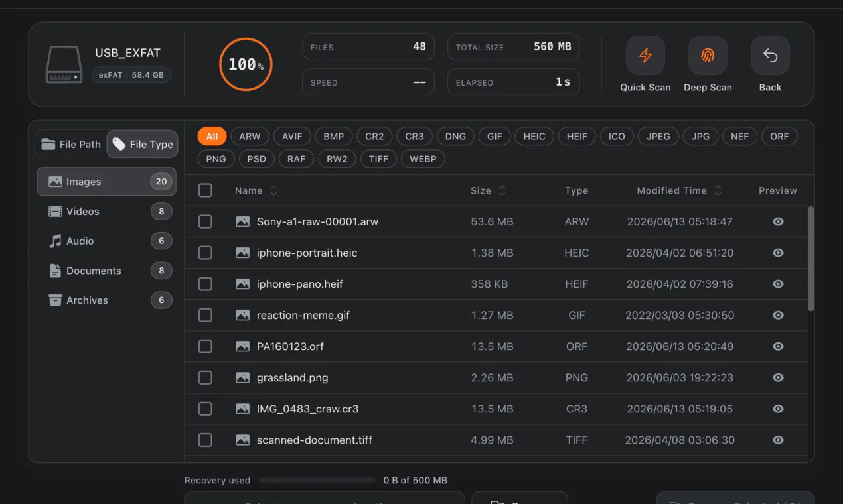
Task: Check the scanned-document.tiff row checkbox
Action: pos(205,440)
